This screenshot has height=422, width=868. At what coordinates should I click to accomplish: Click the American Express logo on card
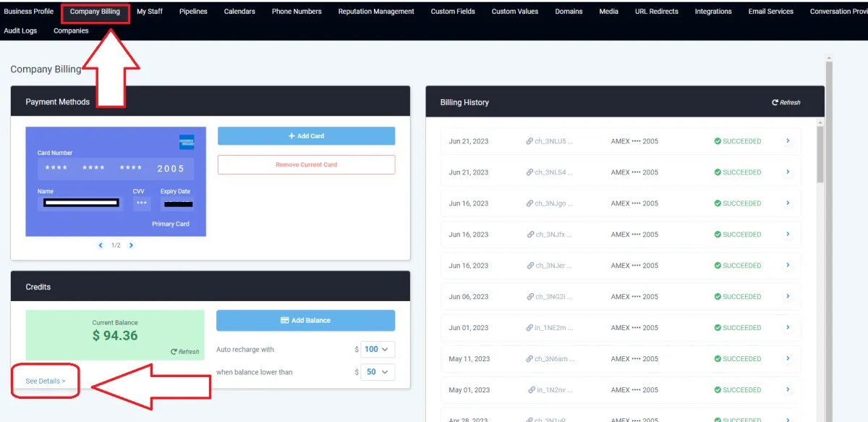tap(187, 142)
